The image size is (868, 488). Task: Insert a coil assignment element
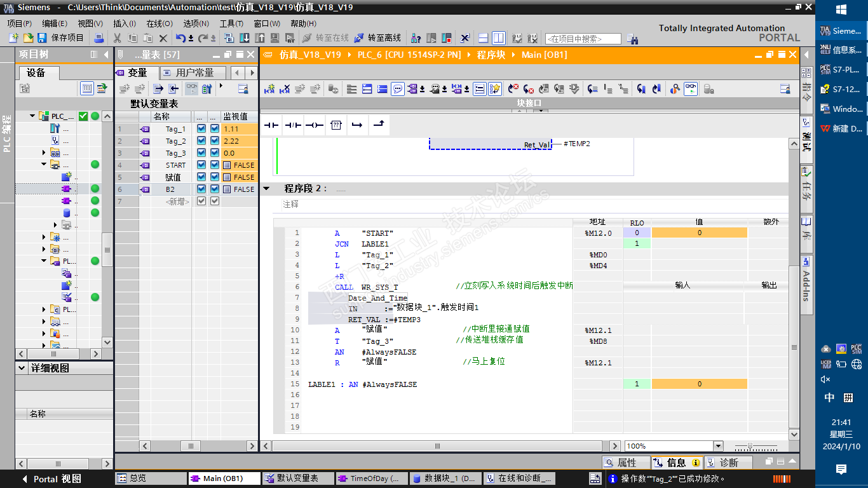pyautogui.click(x=315, y=125)
